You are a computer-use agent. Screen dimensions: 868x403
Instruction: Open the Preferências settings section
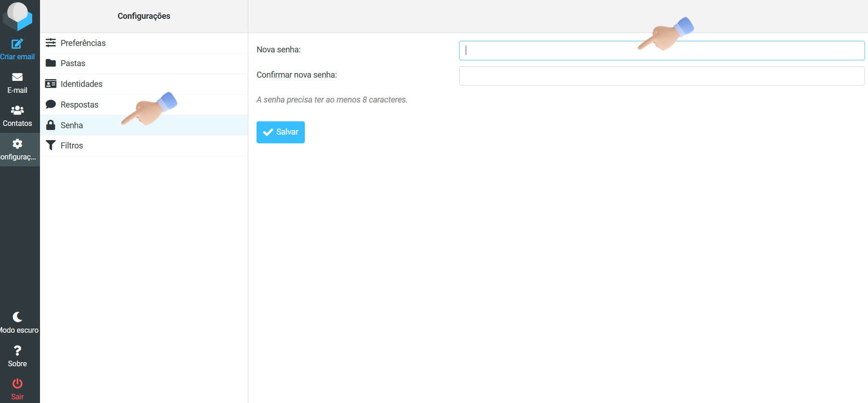[83, 43]
